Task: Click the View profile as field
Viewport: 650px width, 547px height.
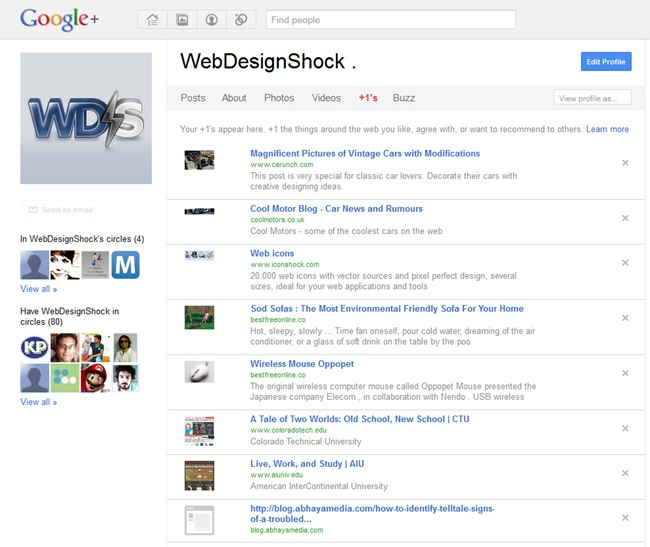Action: click(594, 98)
